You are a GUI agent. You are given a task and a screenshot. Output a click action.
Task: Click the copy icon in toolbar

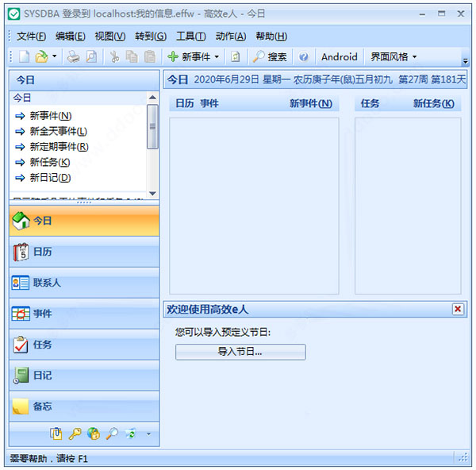coord(132,57)
